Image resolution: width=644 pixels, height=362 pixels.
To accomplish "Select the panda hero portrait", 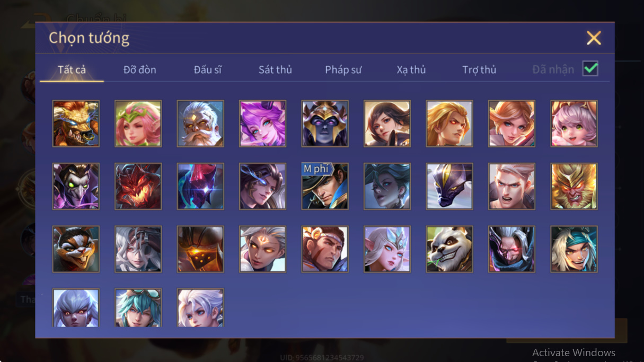I will (449, 249).
